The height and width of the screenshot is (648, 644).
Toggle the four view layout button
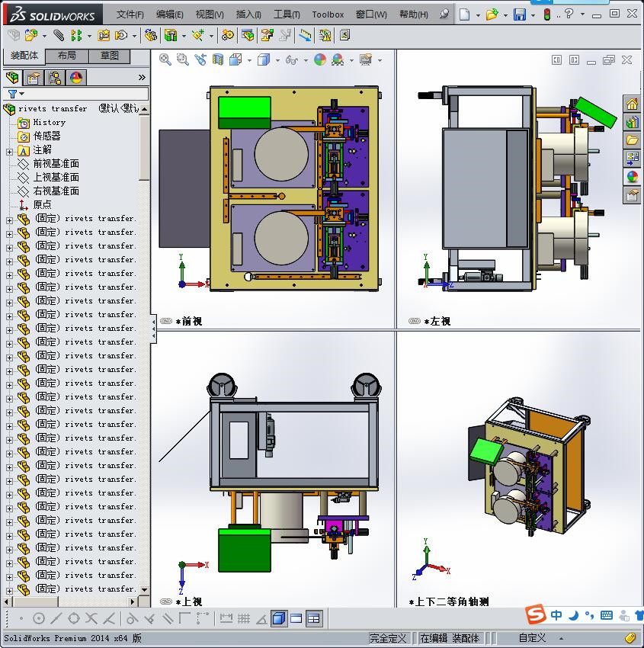click(x=314, y=618)
